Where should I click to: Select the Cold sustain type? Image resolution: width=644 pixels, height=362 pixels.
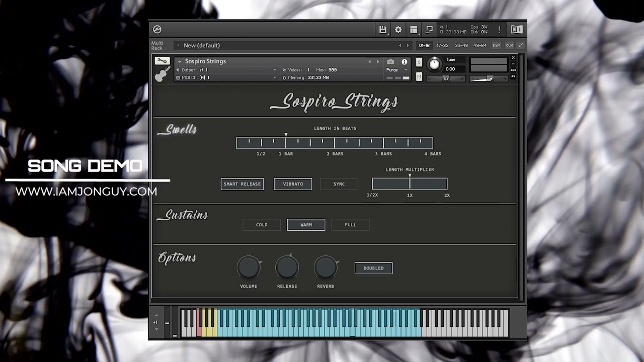(262, 225)
